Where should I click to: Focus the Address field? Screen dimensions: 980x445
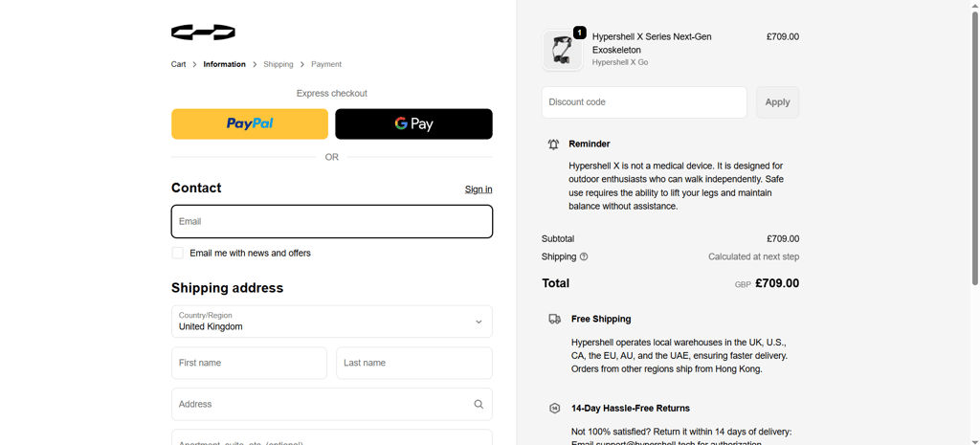coord(332,405)
